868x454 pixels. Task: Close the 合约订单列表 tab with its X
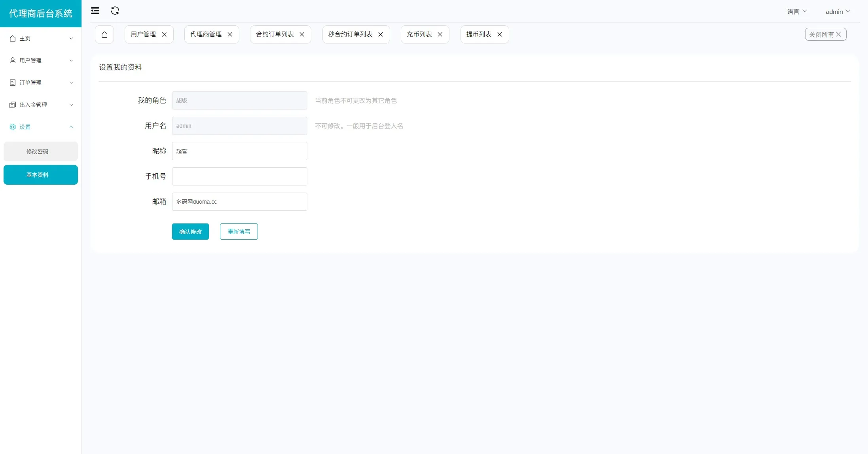[x=302, y=34]
